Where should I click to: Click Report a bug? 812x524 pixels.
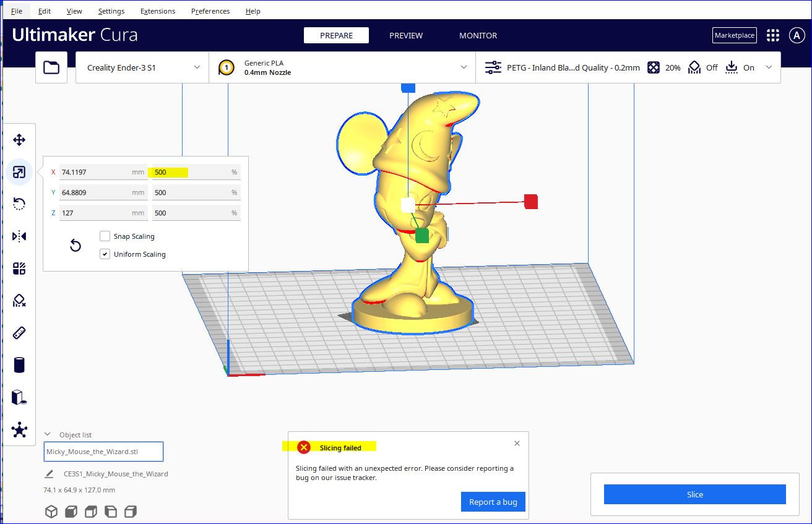coord(493,502)
